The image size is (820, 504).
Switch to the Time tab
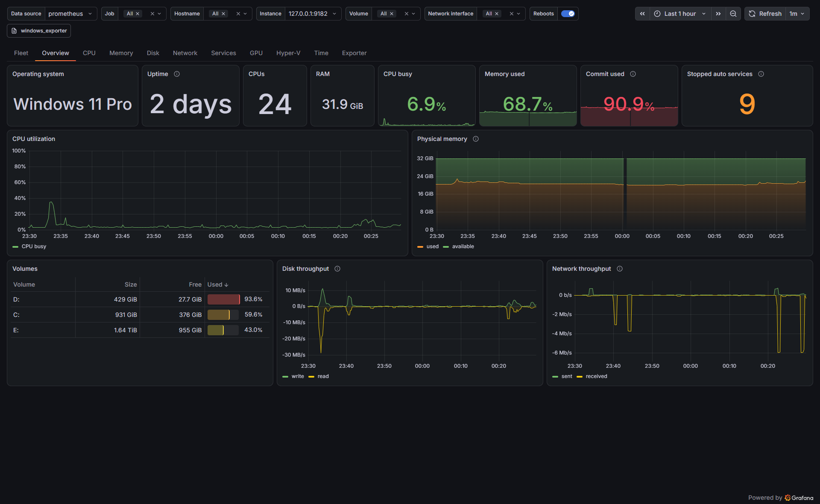[x=321, y=53]
